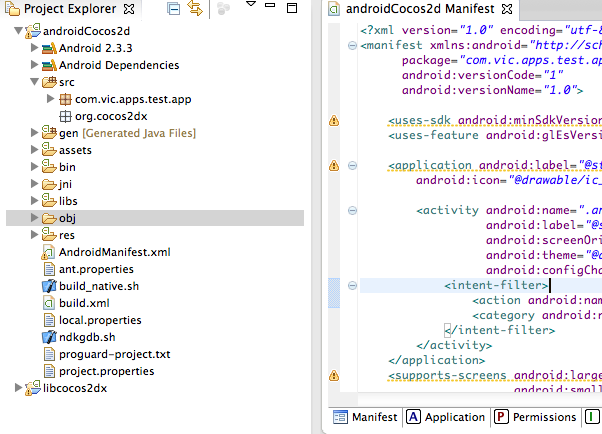Expand the assets folder
The height and width of the screenshot is (434, 602).
(x=34, y=149)
